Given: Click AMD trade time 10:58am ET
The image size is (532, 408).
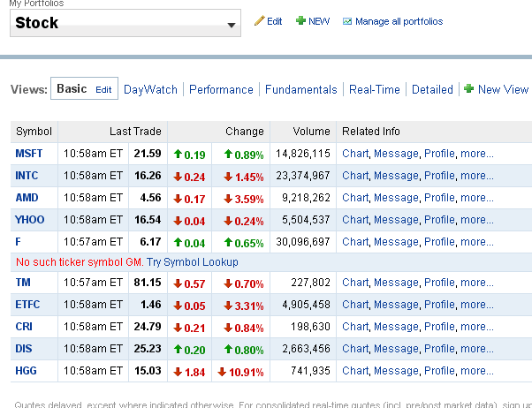Looking at the screenshot, I should (x=93, y=198).
